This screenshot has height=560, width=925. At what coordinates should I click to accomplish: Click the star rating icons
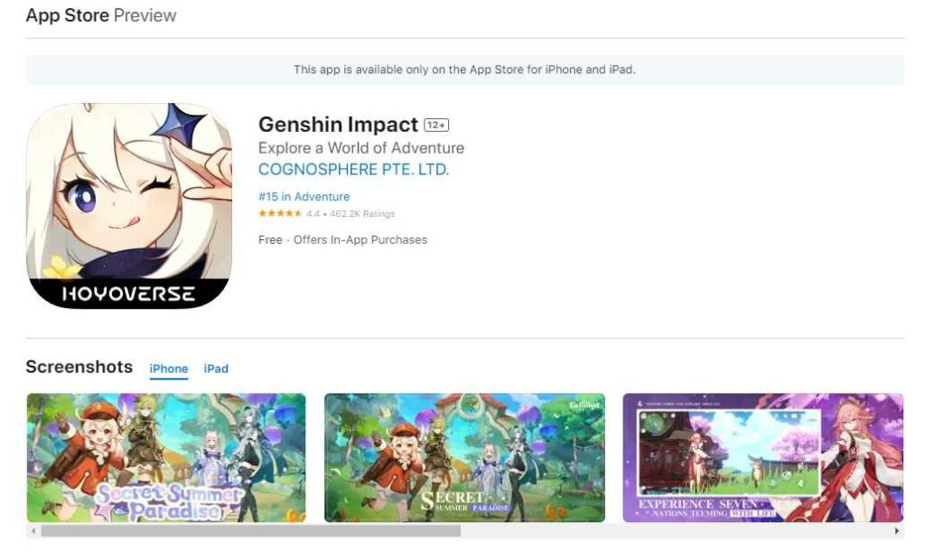pos(280,214)
